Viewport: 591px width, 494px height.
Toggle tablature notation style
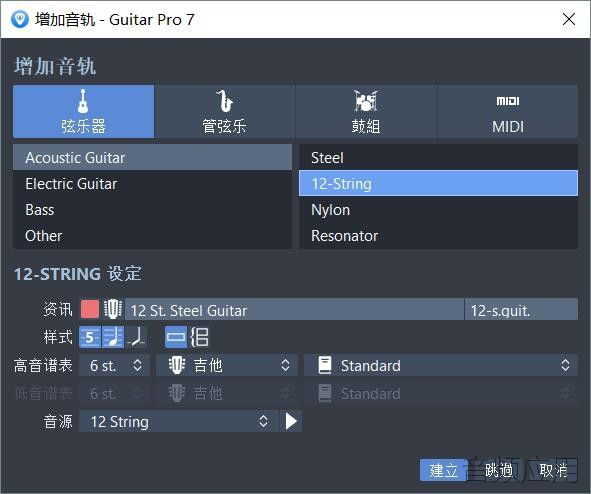[x=90, y=337]
